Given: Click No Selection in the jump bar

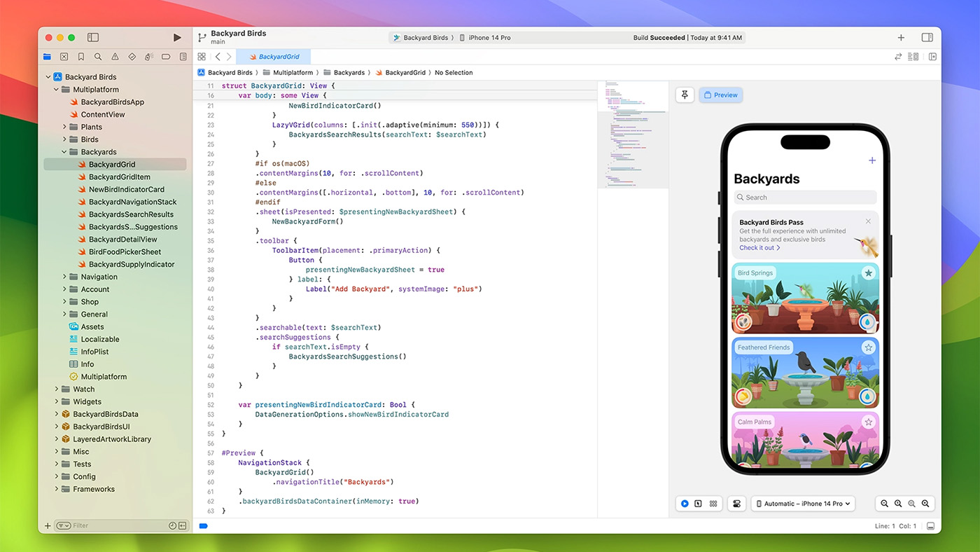Looking at the screenshot, I should pyautogui.click(x=454, y=73).
